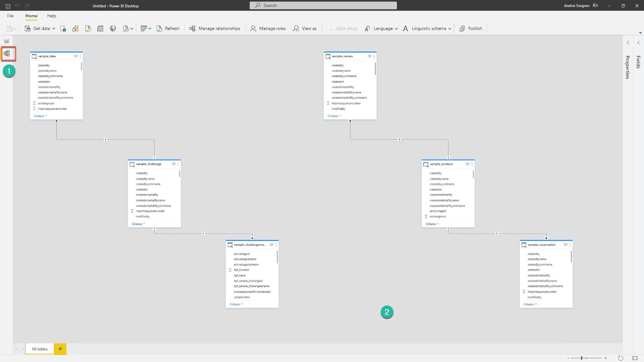Click previous layout tab arrow
Viewport: 644px width, 362px height.
tap(16, 349)
